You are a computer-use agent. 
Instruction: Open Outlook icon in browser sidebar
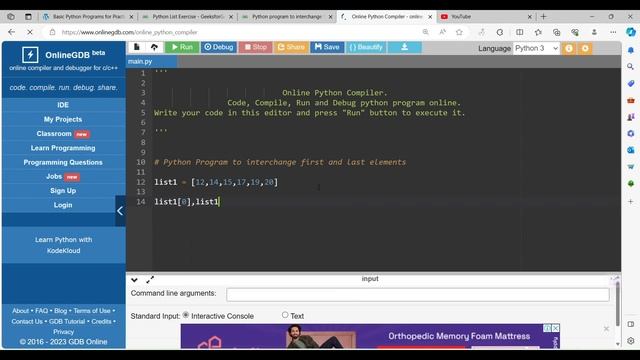pyautogui.click(x=631, y=150)
